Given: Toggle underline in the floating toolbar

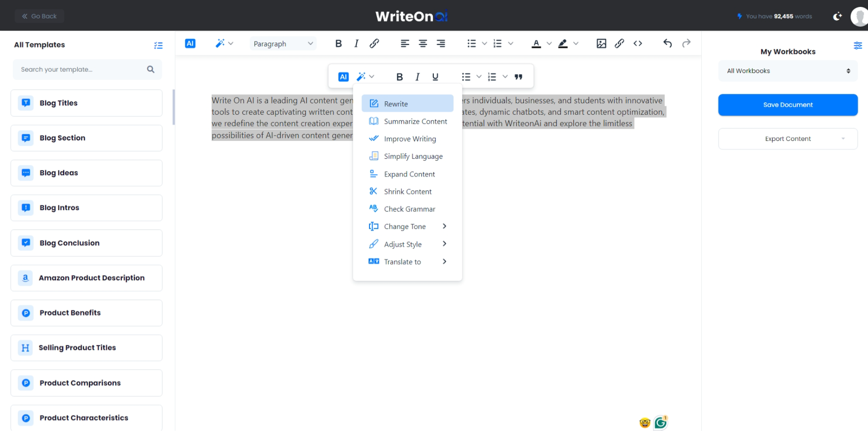Looking at the screenshot, I should pos(435,77).
